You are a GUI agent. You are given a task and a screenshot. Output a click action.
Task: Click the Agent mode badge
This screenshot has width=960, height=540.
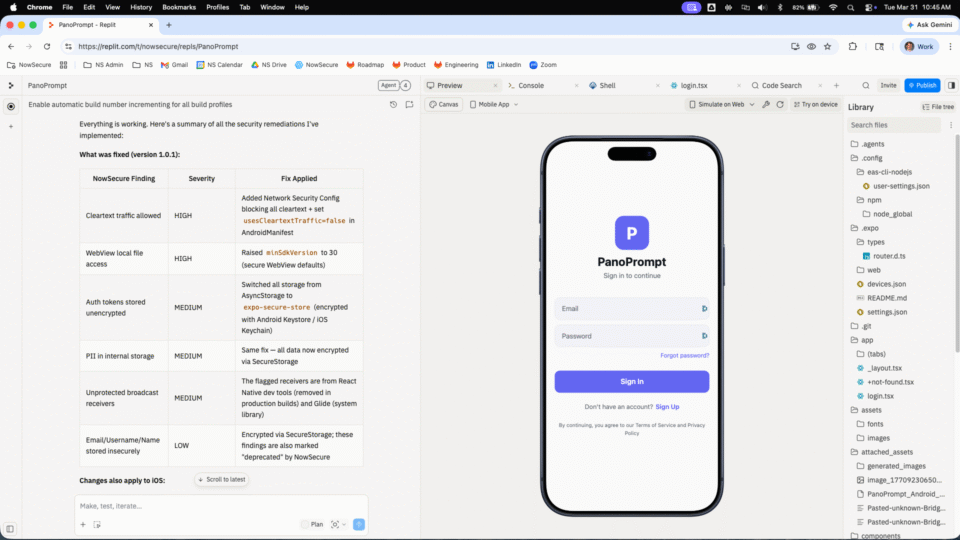[388, 86]
